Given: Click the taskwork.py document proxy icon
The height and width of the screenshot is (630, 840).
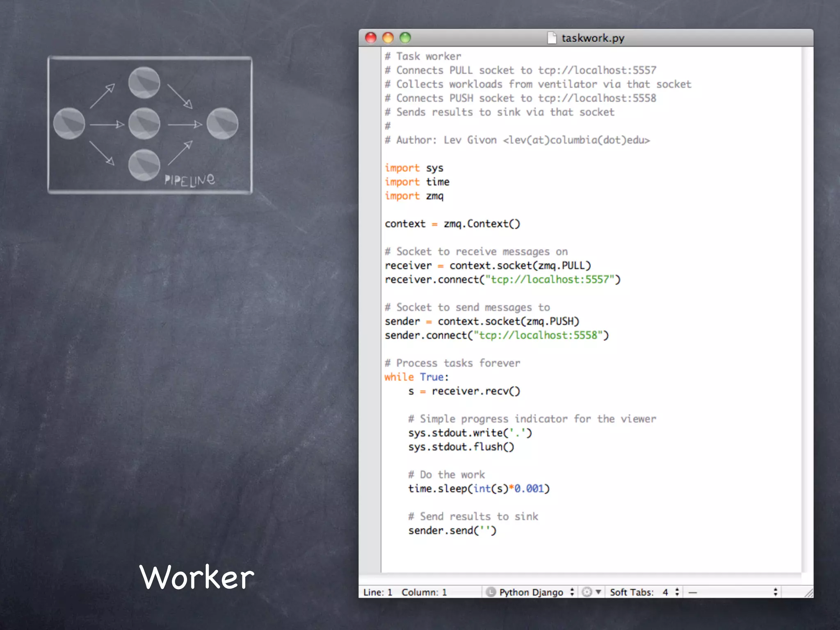Looking at the screenshot, I should coord(552,38).
